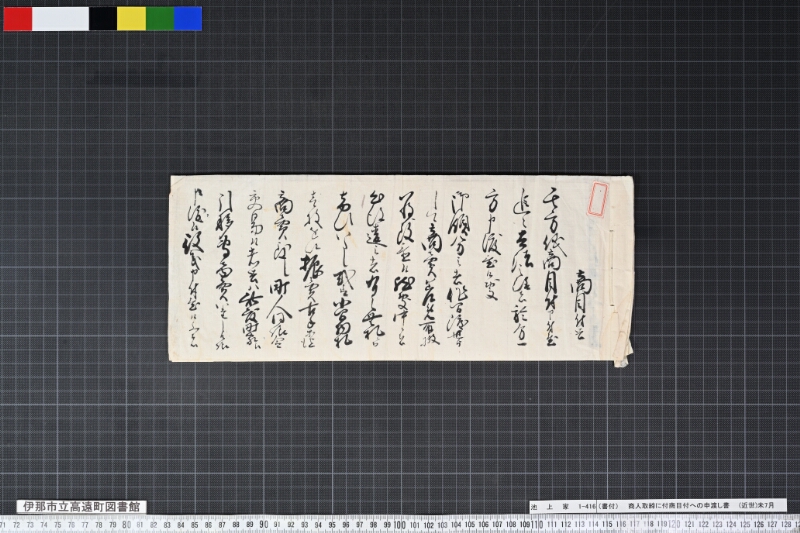Click the black color swatch
This screenshot has width=800, height=533.
102,18
